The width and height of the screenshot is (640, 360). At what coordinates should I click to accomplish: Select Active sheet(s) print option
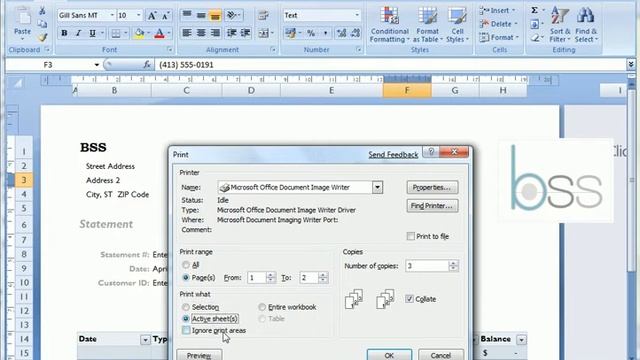[x=186, y=319]
